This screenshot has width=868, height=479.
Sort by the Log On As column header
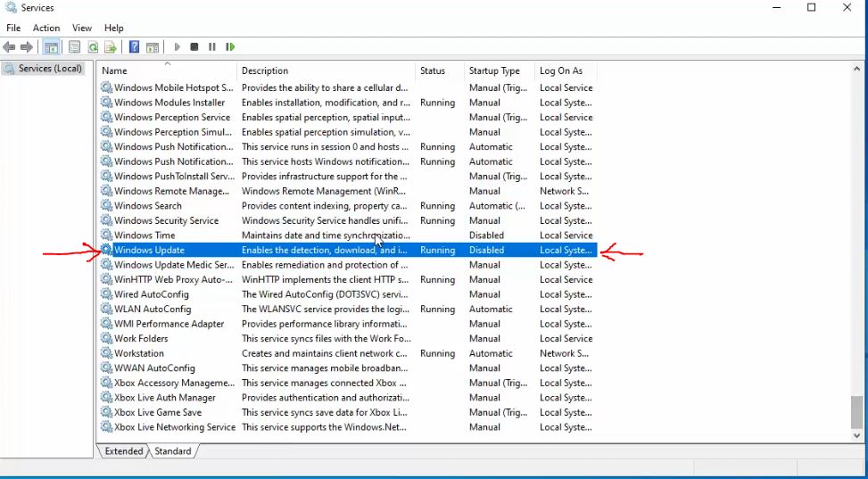(x=566, y=70)
